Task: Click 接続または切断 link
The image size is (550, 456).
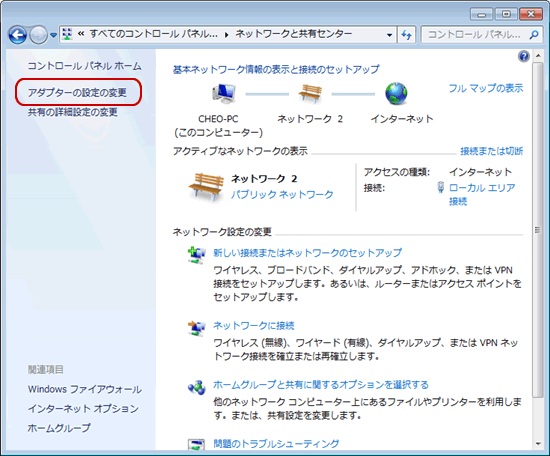Action: pos(491,151)
